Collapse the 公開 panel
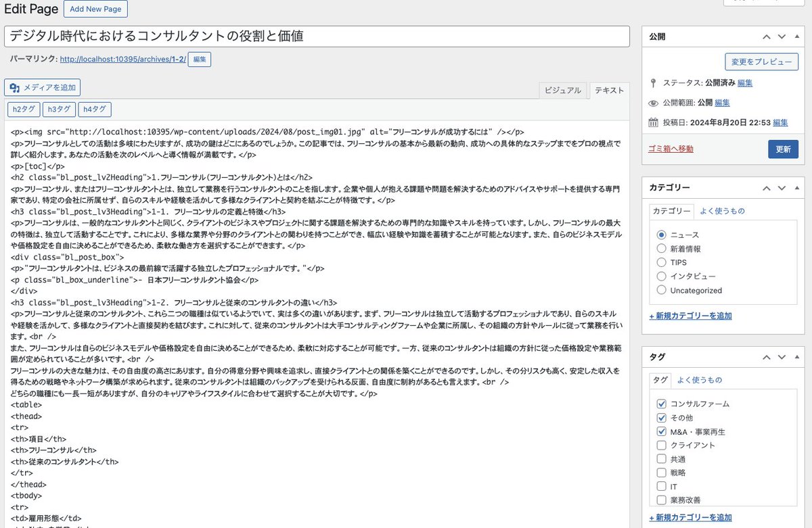812x528 pixels. coord(797,37)
